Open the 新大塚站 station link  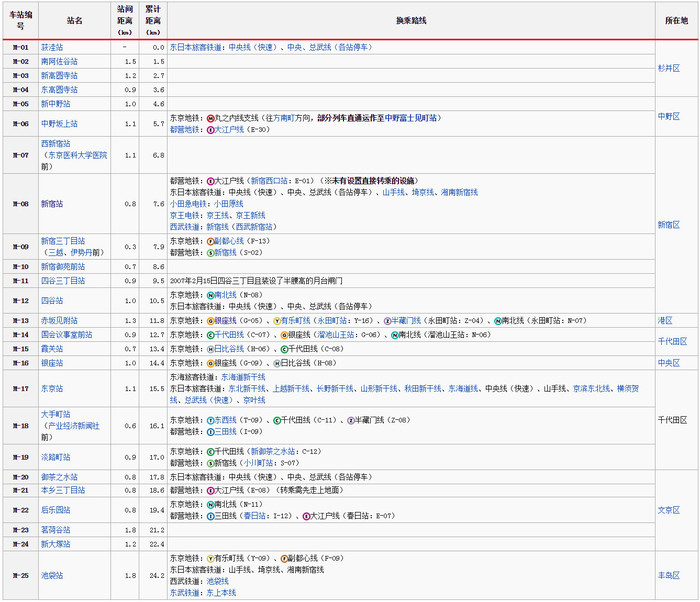(x=55, y=545)
